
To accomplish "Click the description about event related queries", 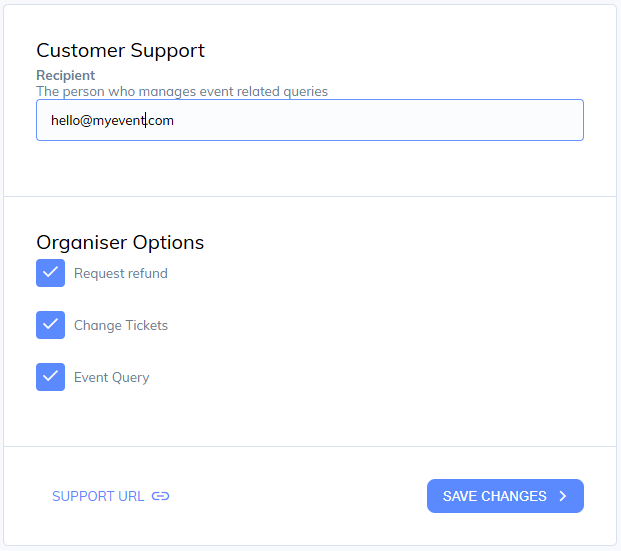I will click(182, 92).
